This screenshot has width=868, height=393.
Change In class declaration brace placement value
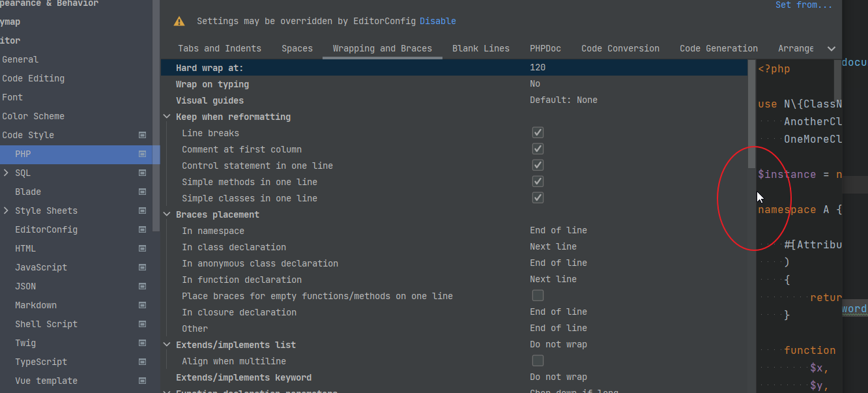(553, 246)
